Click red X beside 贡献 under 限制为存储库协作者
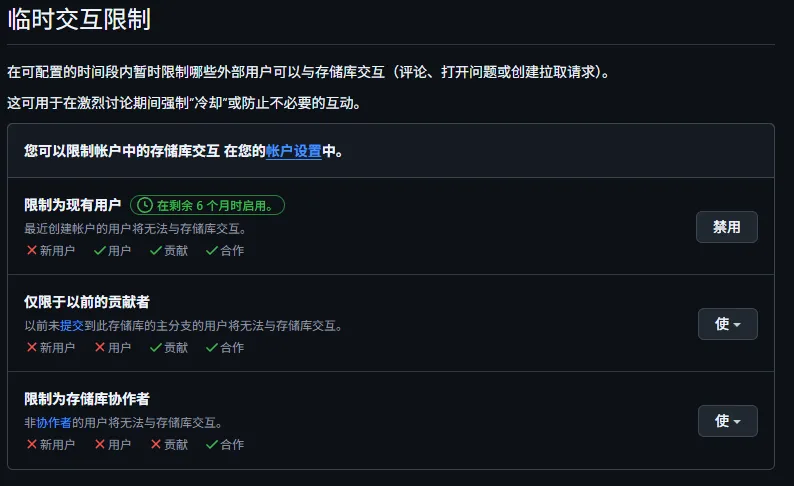Screen dimensions: 794x486 coord(155,444)
